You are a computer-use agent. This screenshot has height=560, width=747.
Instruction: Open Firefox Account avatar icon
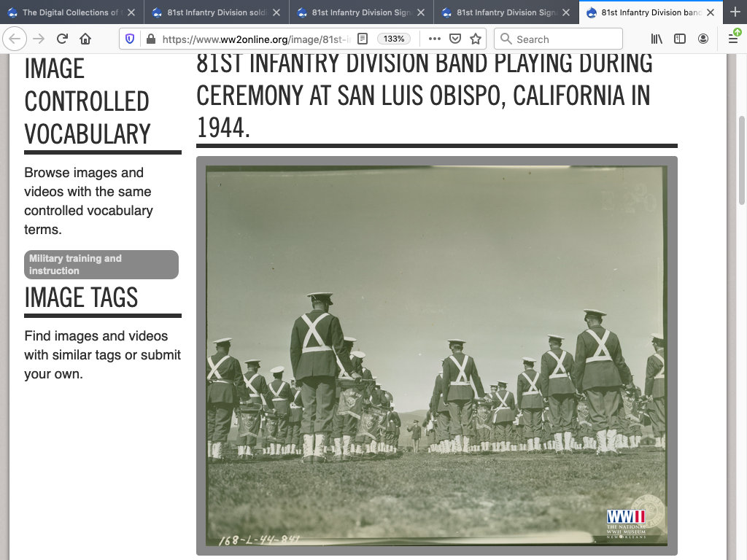tap(703, 39)
